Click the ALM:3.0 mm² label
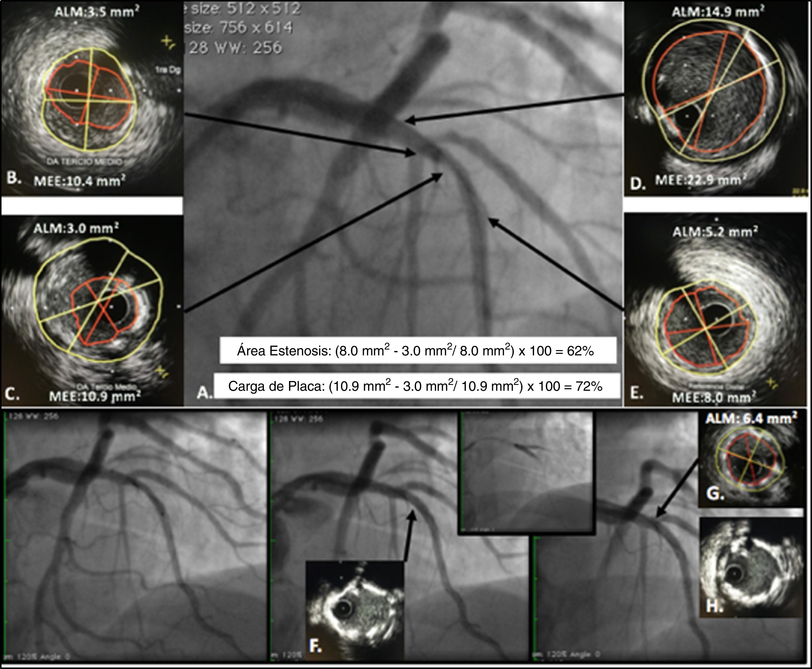The width and height of the screenshot is (812, 669). click(76, 228)
